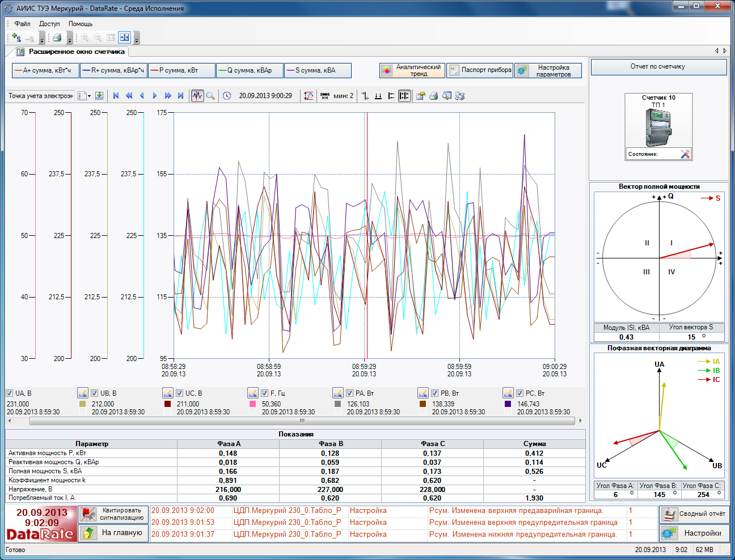Viewport: 735px width, 560px height.
Task: Click the 1:1 actual size icon
Action: pos(111,37)
